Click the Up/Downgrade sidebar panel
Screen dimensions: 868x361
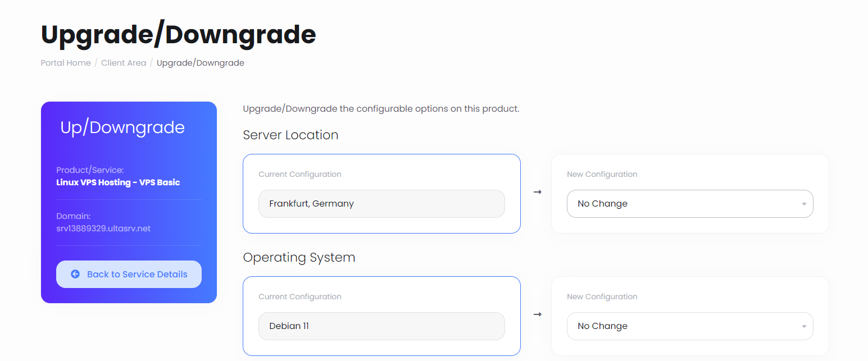(x=129, y=127)
